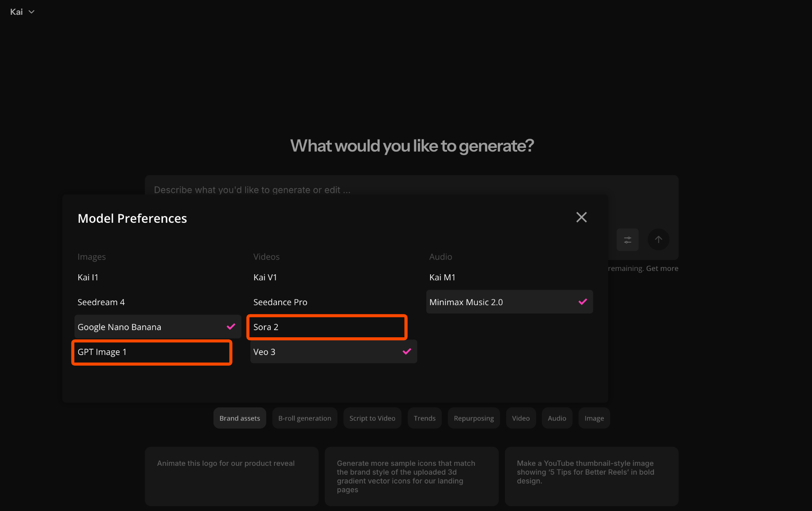Switch to the Brand assets tab

239,418
